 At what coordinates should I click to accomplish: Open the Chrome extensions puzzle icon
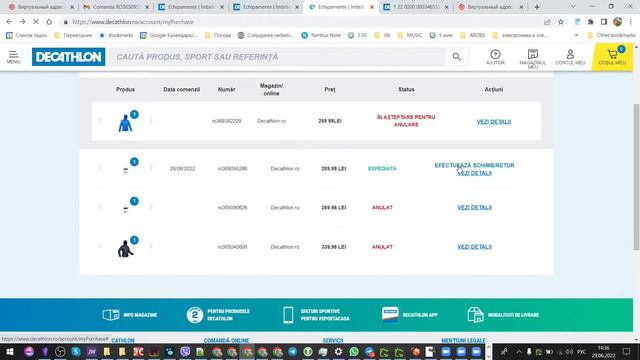[x=590, y=22]
